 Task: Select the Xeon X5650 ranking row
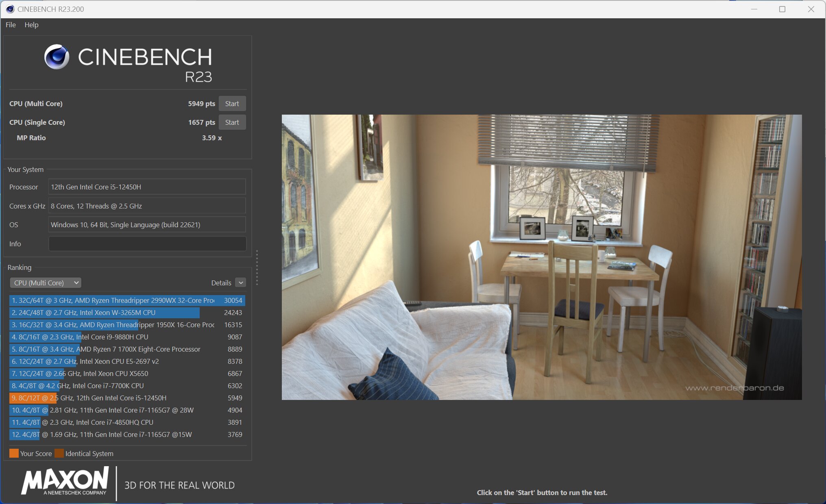127,374
